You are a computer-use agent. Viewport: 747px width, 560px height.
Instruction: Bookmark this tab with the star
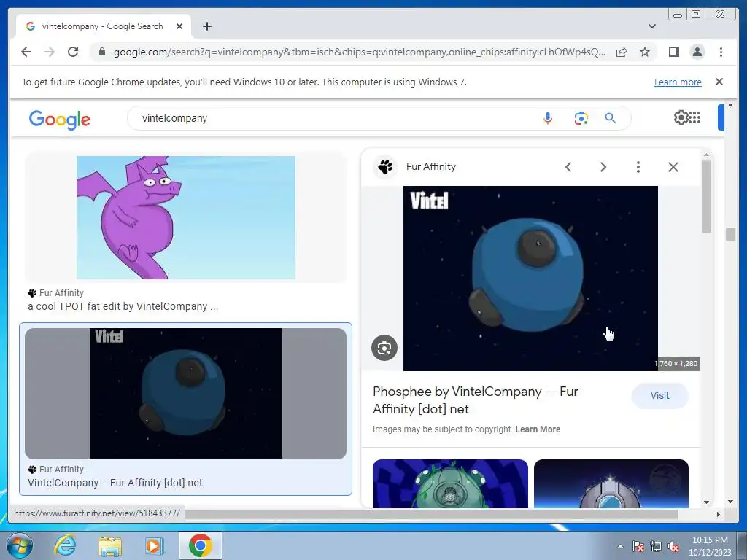coord(645,52)
